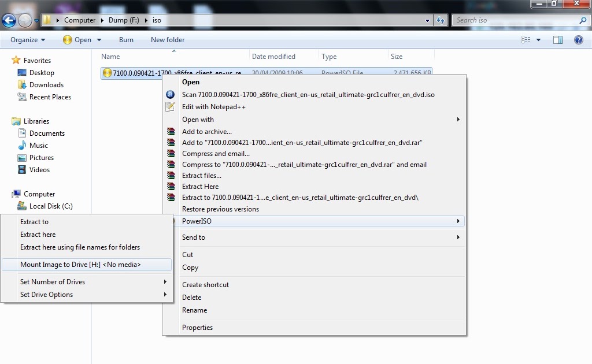Toggle the preview pane icon
This screenshot has height=364, width=592.
tap(558, 40)
